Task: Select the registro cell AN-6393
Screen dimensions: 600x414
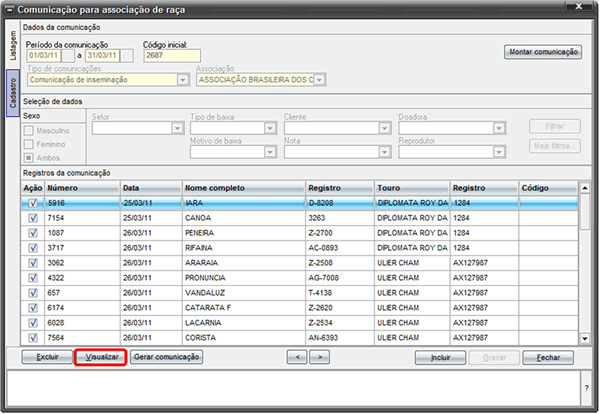Action: 340,338
